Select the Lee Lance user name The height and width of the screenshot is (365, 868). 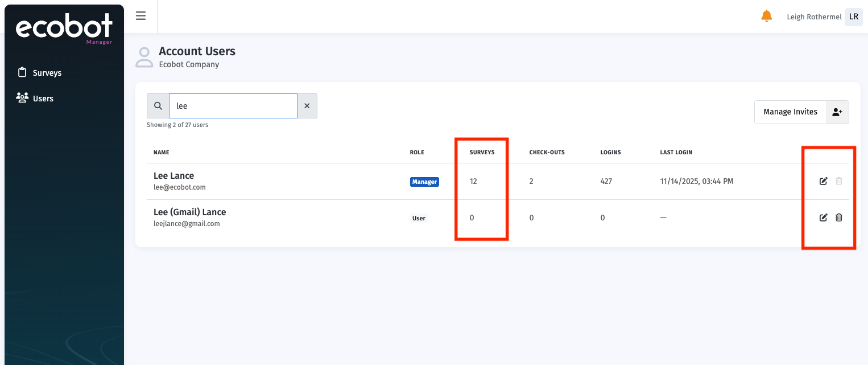click(173, 175)
